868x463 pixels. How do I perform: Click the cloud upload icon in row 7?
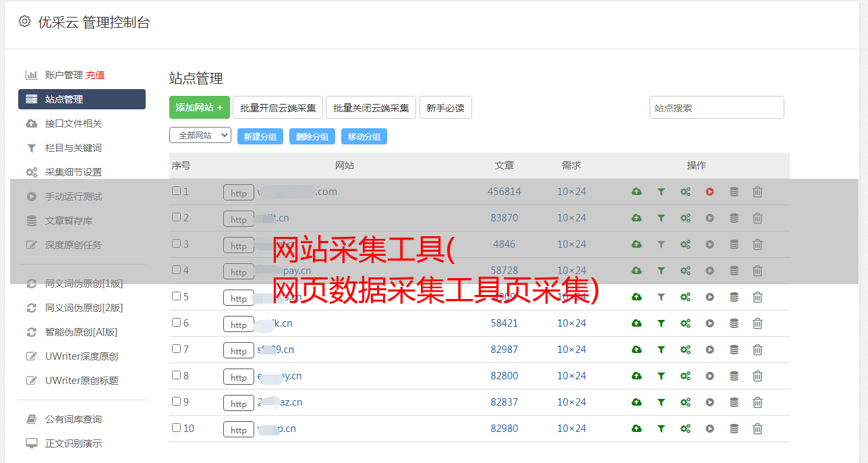[637, 350]
